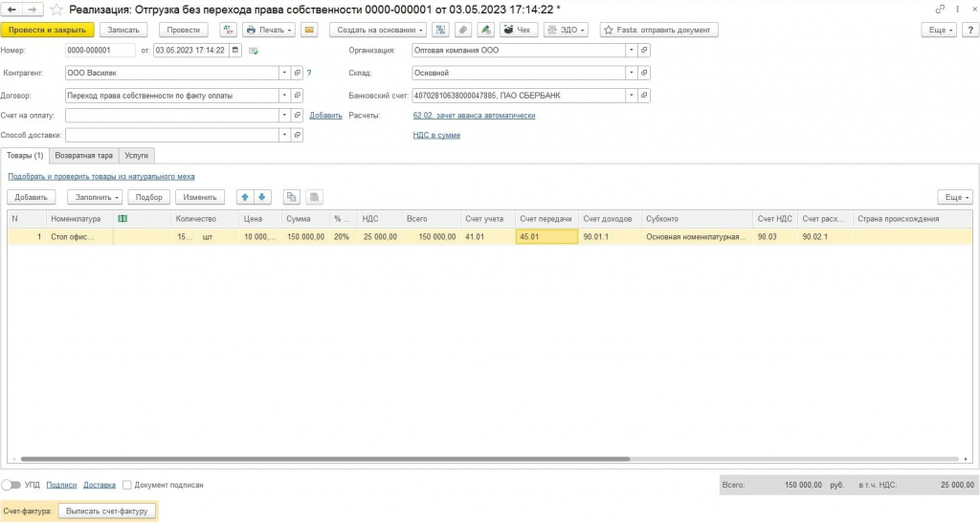This screenshot has width=980, height=523.
Task: Open the НДС в сумме link
Action: [x=436, y=135]
